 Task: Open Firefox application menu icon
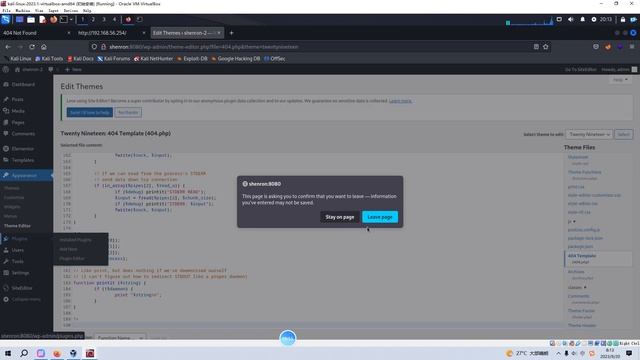pos(632,47)
